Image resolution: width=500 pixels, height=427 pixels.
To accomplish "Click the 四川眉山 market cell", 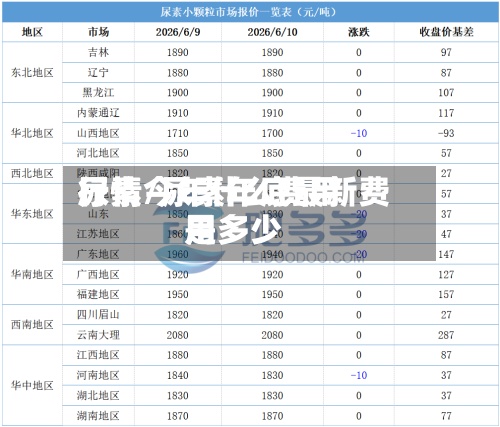I will (98, 315).
